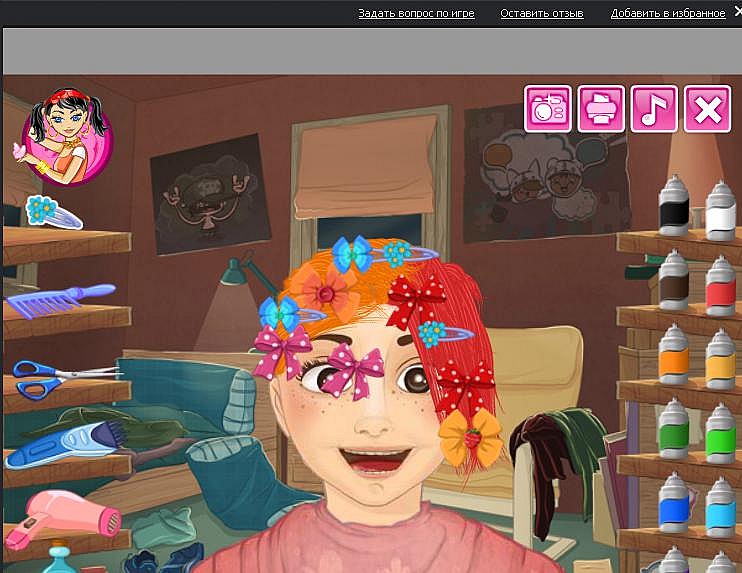Choose the orange hair spray can
742x573 pixels.
click(673, 354)
